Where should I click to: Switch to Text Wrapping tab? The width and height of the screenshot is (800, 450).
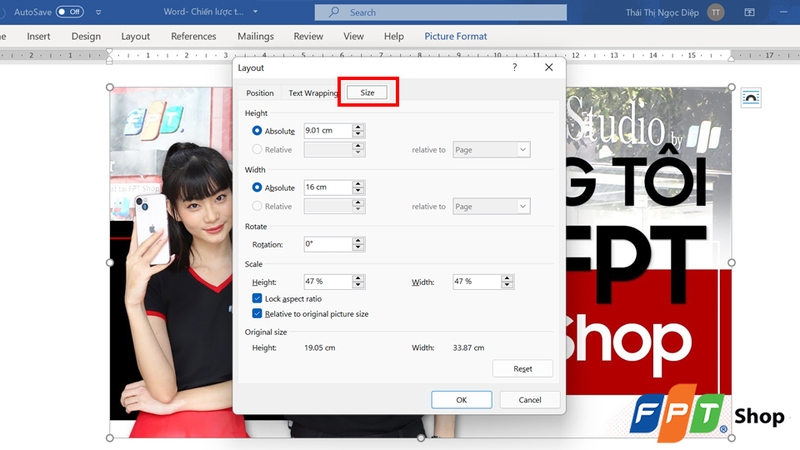313,93
